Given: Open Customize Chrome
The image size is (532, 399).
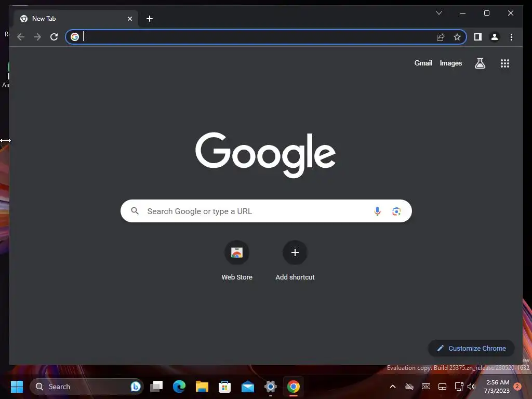Looking at the screenshot, I should pyautogui.click(x=471, y=348).
